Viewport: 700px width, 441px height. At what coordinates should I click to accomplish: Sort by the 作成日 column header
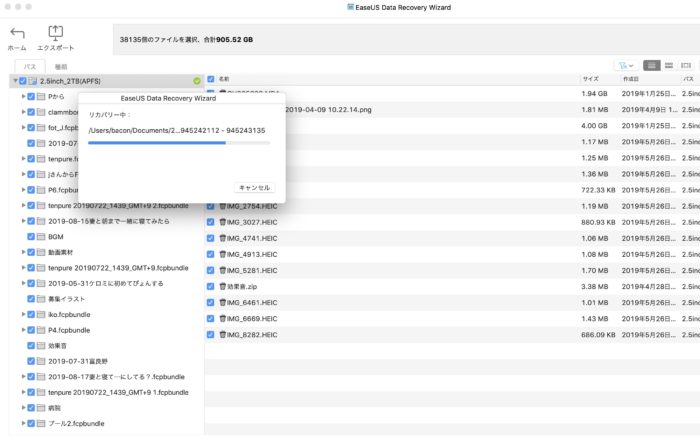pos(630,79)
